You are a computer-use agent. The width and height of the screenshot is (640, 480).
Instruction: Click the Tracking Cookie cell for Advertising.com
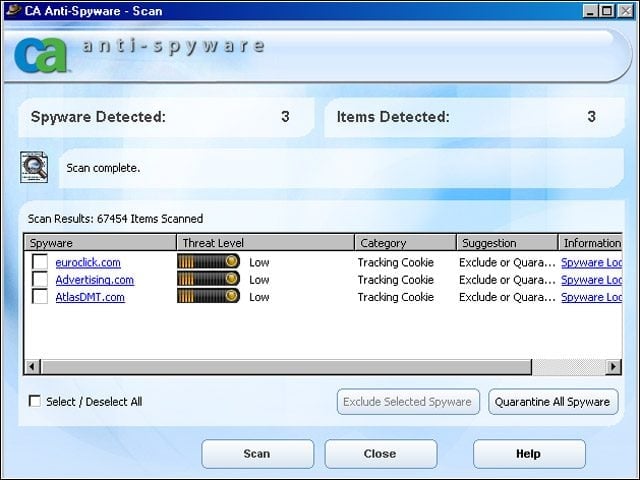396,280
